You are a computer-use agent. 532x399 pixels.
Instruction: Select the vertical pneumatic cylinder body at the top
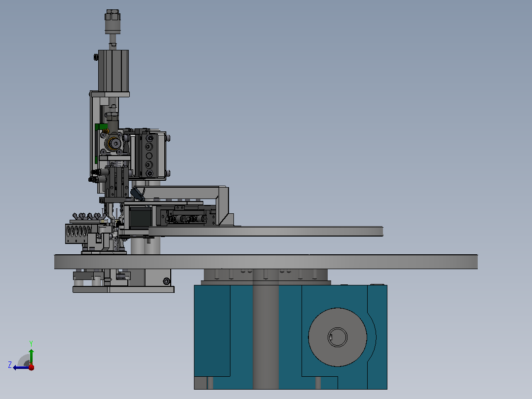[x=114, y=71]
